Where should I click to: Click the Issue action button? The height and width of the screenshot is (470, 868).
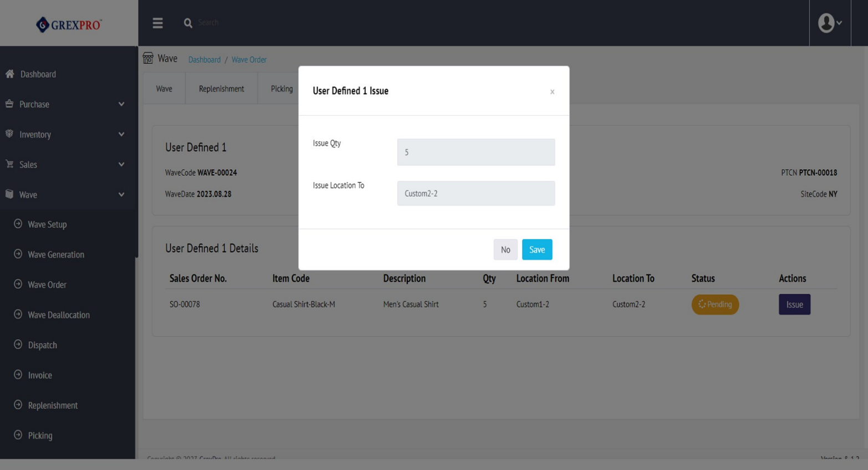pyautogui.click(x=794, y=304)
